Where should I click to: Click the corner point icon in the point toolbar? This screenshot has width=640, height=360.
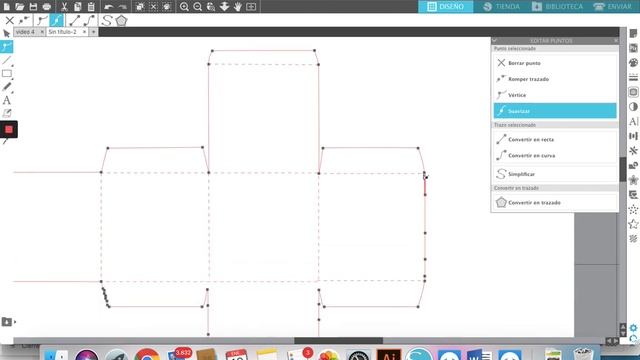pyautogui.click(x=42, y=20)
